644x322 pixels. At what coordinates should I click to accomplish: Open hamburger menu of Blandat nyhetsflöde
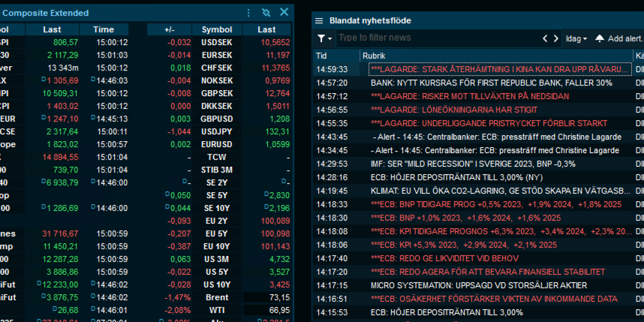coord(319,21)
